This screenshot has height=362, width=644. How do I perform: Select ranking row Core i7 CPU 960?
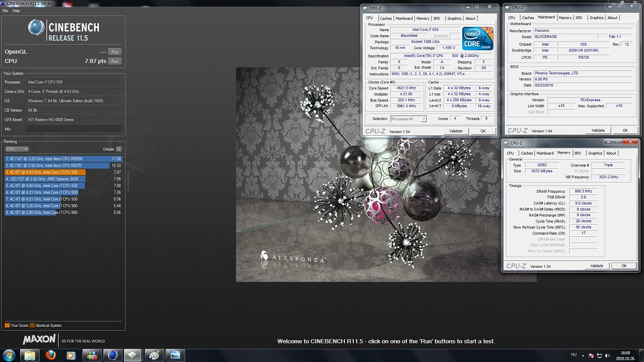(63, 206)
